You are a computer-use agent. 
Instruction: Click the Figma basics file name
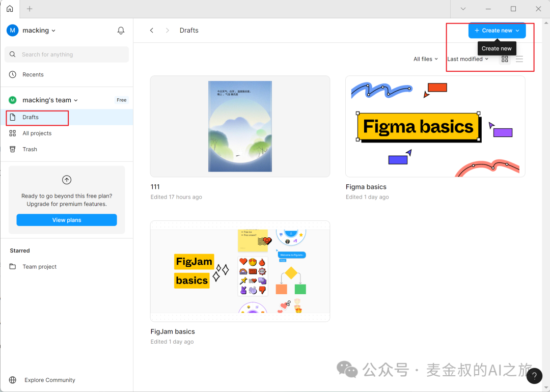pos(366,187)
